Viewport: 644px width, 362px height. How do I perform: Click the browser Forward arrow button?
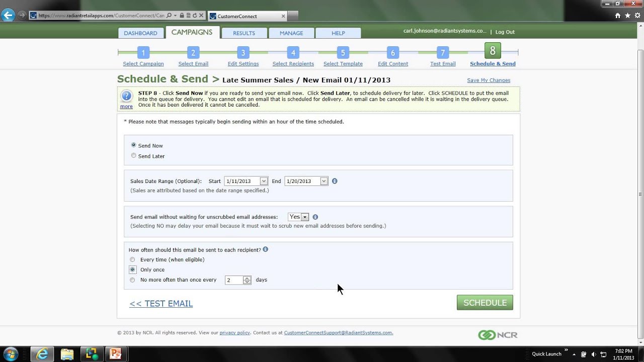[x=22, y=16]
